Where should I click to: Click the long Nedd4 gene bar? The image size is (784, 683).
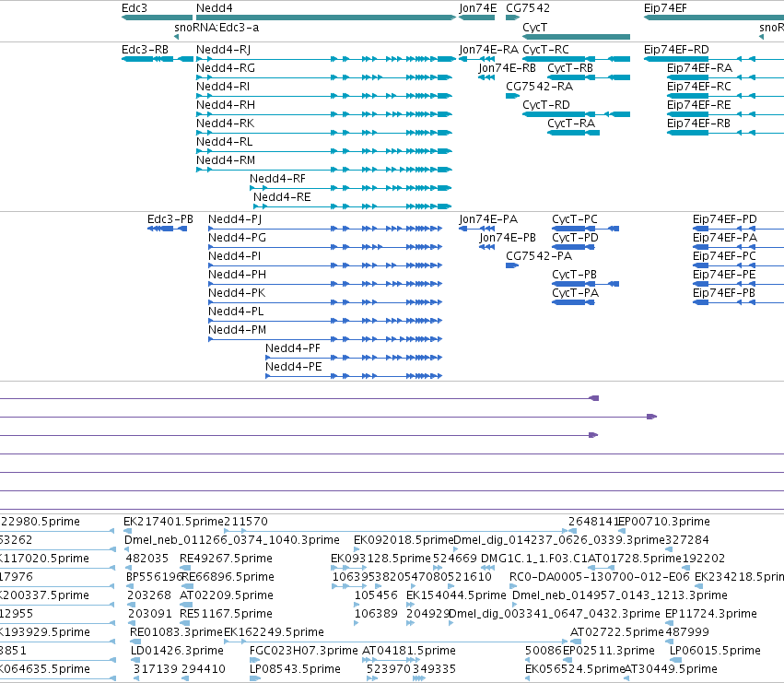point(326,18)
